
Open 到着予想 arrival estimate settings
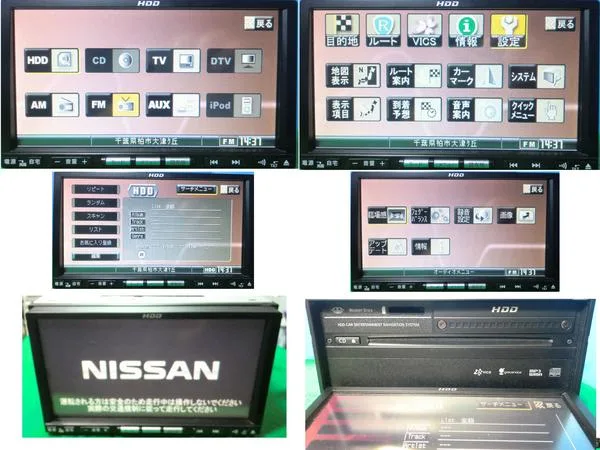tap(414, 109)
